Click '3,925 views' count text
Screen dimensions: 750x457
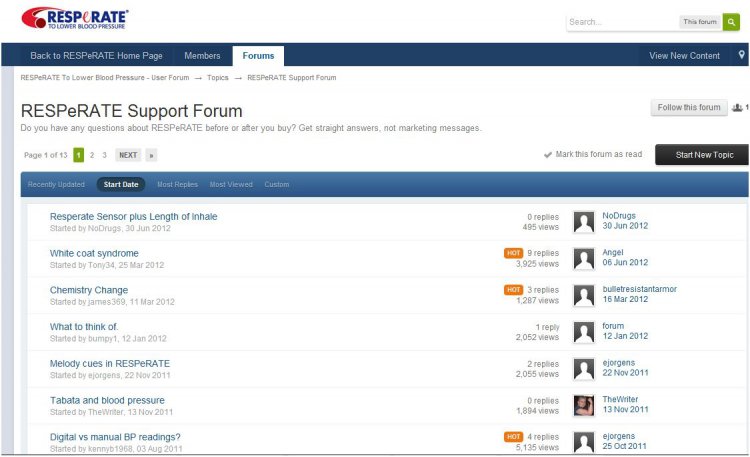click(537, 264)
